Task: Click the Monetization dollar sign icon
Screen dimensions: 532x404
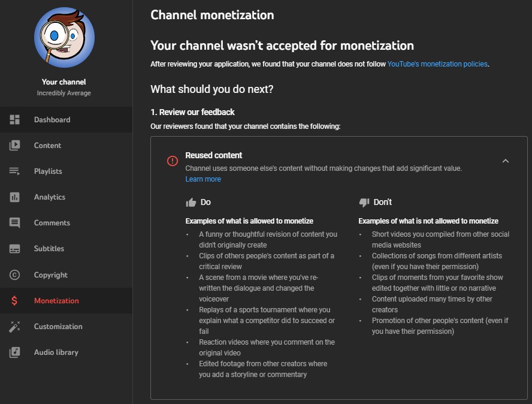Action: tap(14, 300)
